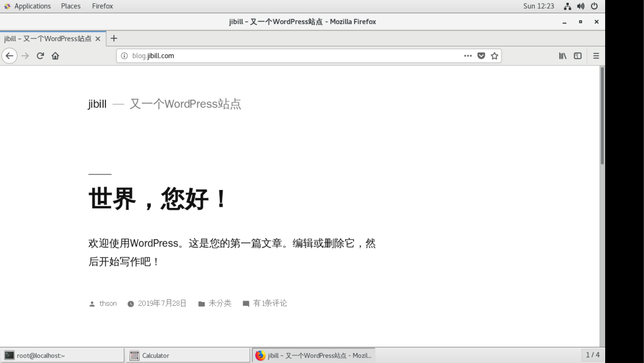Toggle the sidebar view
Screen dimensions: 644x363
pos(578,56)
